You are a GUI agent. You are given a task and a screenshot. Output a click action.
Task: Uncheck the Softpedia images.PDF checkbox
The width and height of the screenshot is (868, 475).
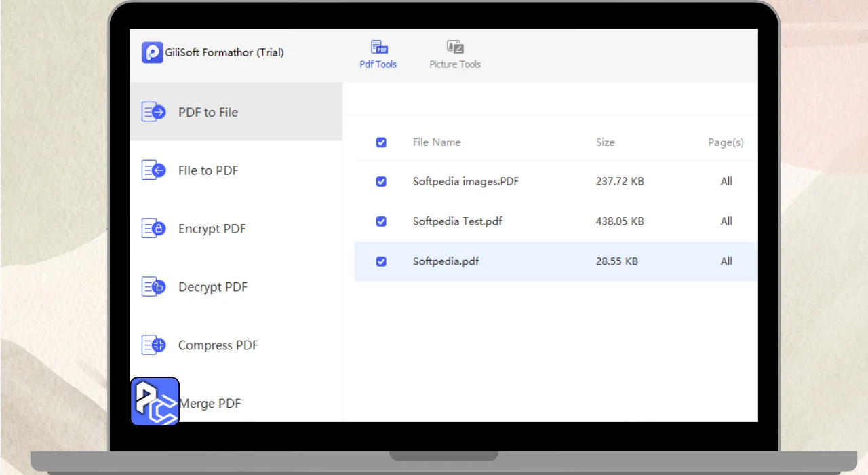[381, 181]
